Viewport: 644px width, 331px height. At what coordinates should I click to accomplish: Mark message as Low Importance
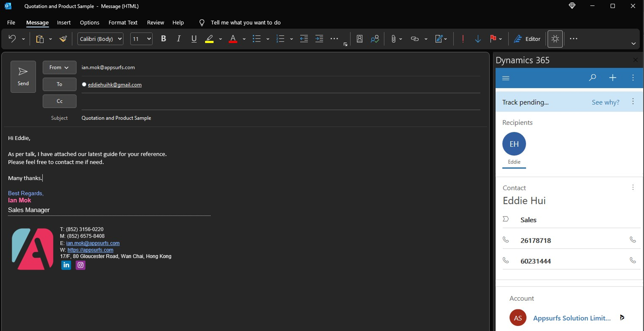click(x=478, y=39)
